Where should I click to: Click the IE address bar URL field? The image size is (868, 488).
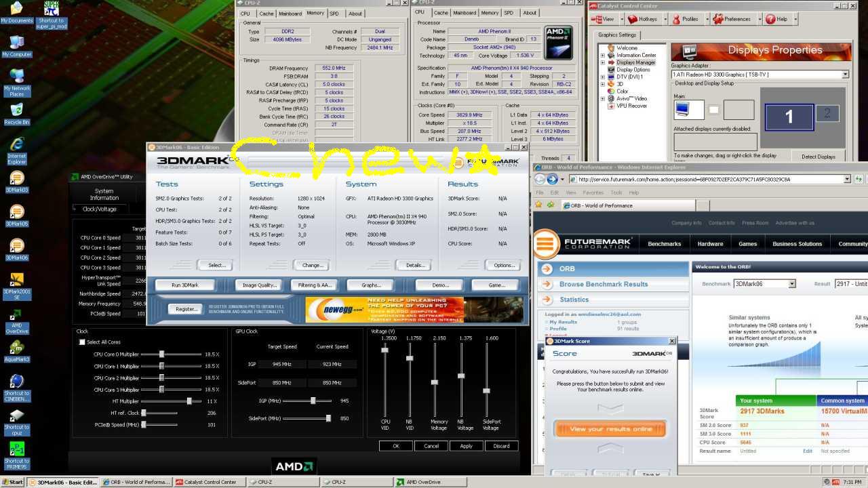(x=705, y=179)
